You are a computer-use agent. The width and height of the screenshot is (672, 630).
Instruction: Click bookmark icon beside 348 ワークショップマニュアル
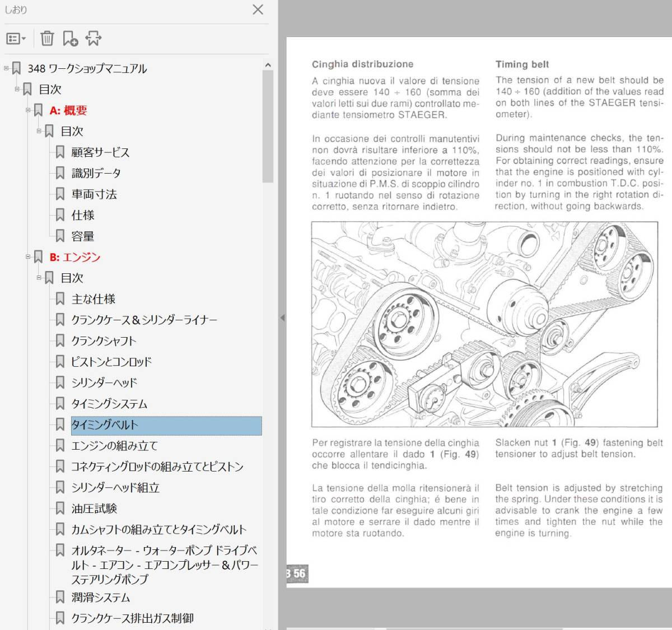[x=16, y=68]
